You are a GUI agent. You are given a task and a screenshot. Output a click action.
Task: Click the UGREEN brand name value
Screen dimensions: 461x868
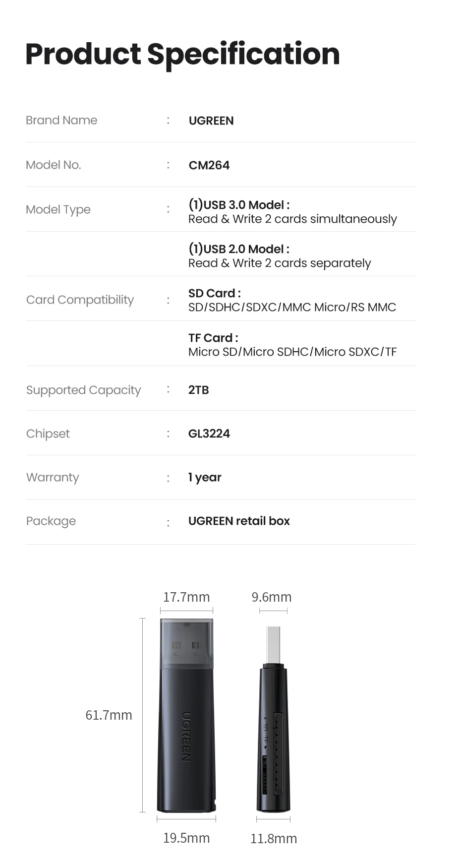[x=211, y=121]
